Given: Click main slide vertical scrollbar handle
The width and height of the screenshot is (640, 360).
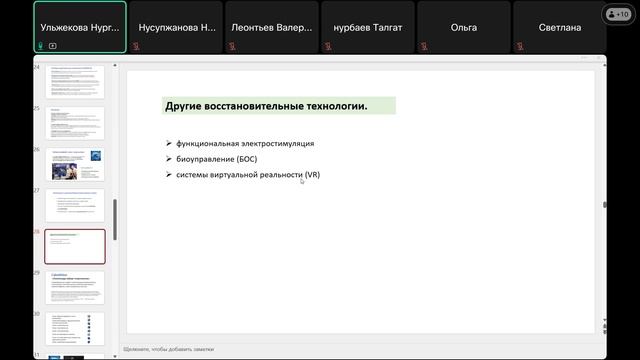Looking at the screenshot, I should (x=604, y=204).
